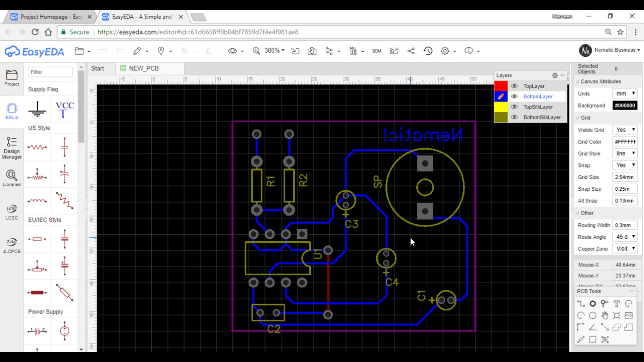The width and height of the screenshot is (644, 362).
Task: Open the Libraries search sidebar
Action: point(12,178)
